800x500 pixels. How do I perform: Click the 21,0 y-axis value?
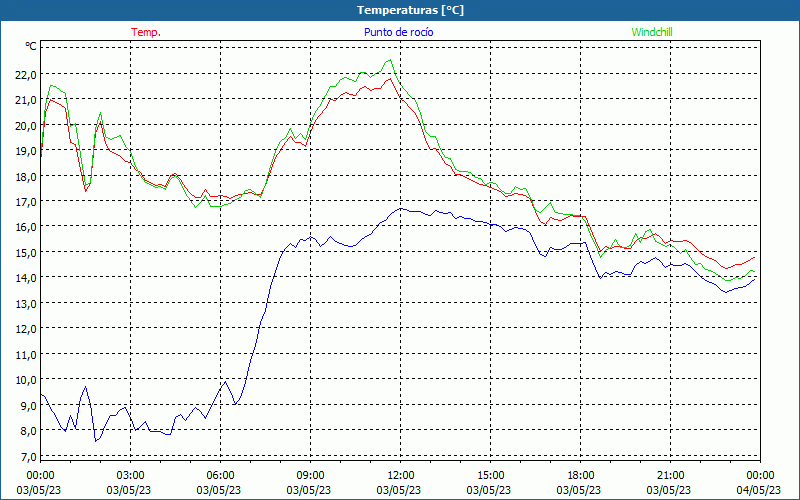click(27, 100)
